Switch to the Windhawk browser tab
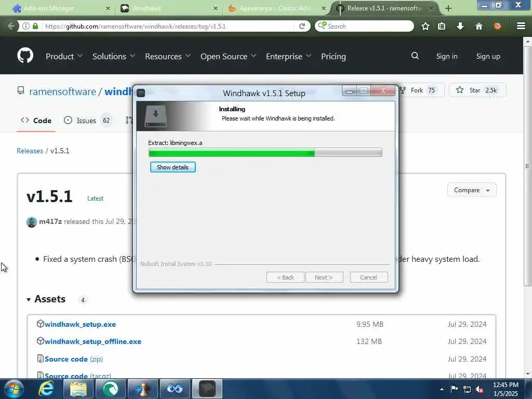The height and width of the screenshot is (399, 532). pyautogui.click(x=169, y=8)
